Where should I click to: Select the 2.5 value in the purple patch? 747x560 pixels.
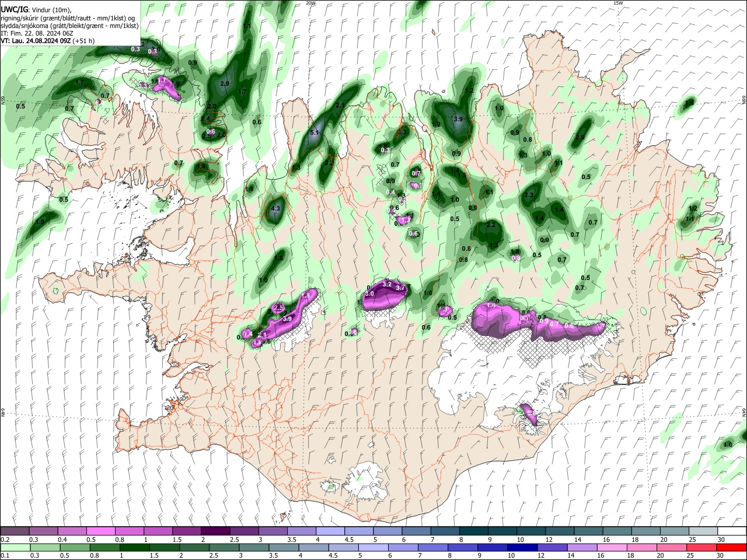point(278,307)
